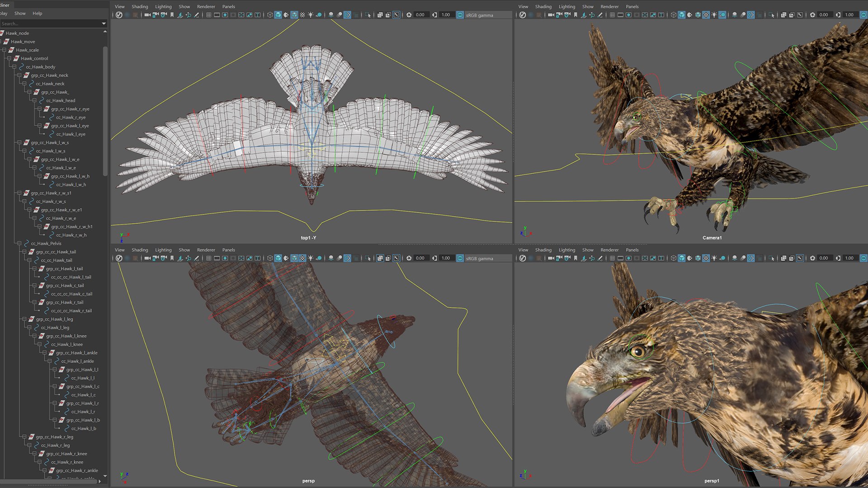Click Isolate Select icon in top1 -Y panel
Viewport: 868px width, 488px height.
tap(368, 15)
